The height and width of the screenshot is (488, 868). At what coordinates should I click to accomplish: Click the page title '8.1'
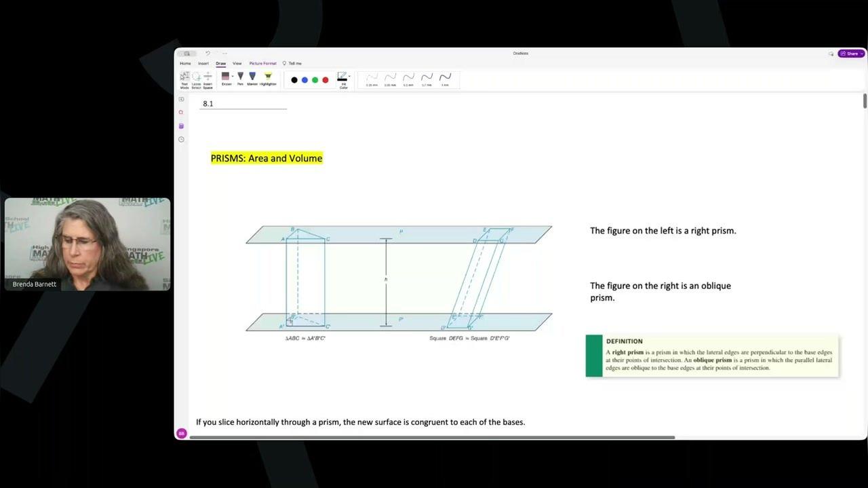pyautogui.click(x=208, y=104)
